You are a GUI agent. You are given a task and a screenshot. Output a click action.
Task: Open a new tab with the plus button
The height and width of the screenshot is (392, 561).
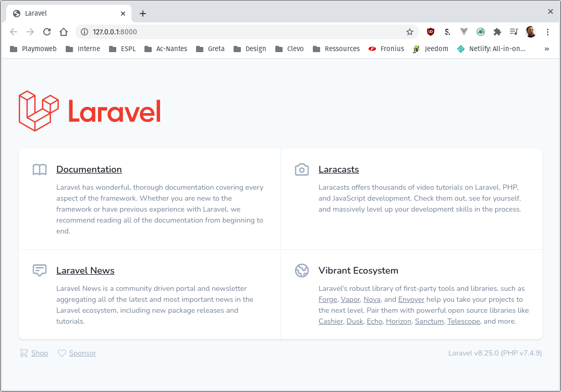(143, 13)
